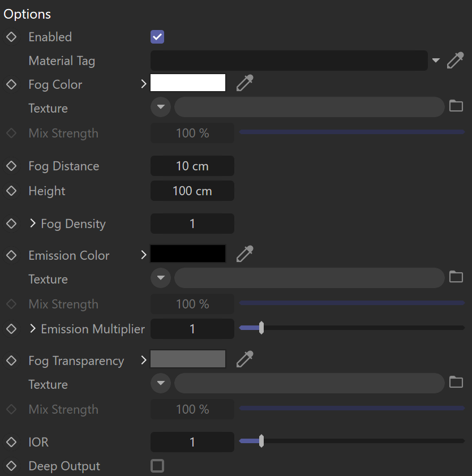The width and height of the screenshot is (472, 476).
Task: Open the Material Tag dropdown arrow
Action: [436, 61]
